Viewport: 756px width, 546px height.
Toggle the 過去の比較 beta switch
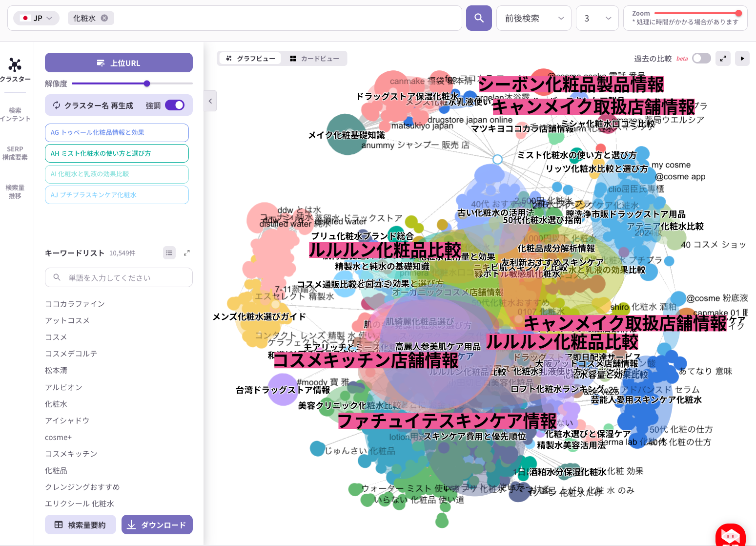point(701,59)
